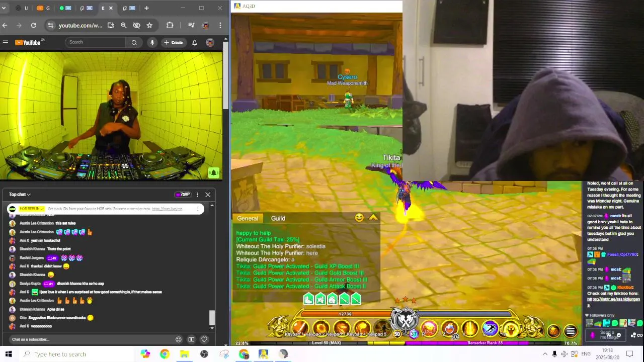Open the emoji picker in chat input
This screenshot has width=644, height=362.
[178, 339]
